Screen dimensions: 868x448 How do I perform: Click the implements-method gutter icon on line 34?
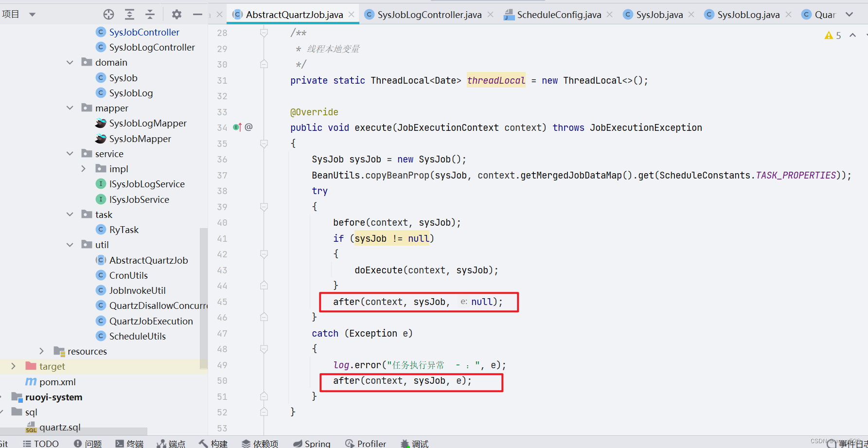[237, 127]
